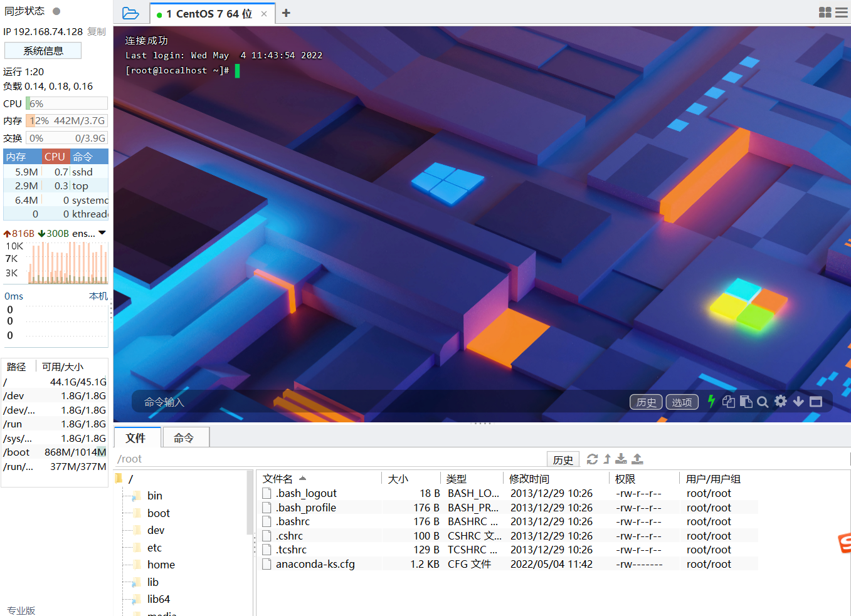The height and width of the screenshot is (616, 851).
Task: Go to parent directory arrow icon
Action: tap(607, 459)
